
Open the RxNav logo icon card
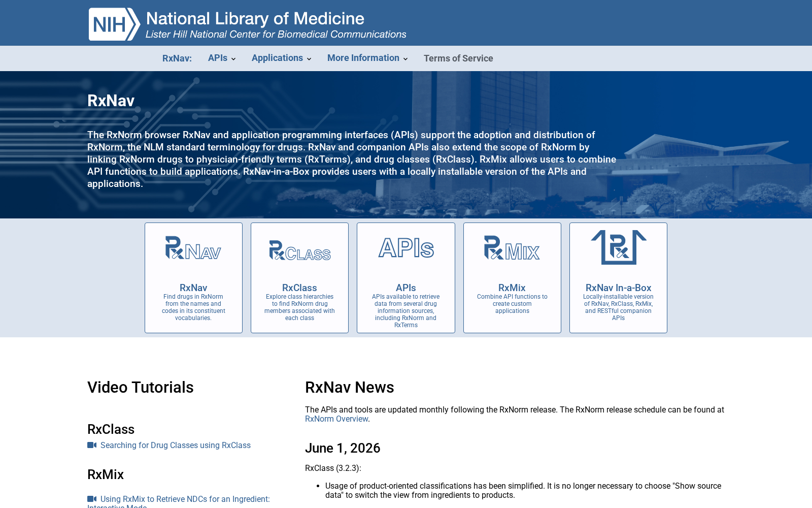tap(193, 248)
